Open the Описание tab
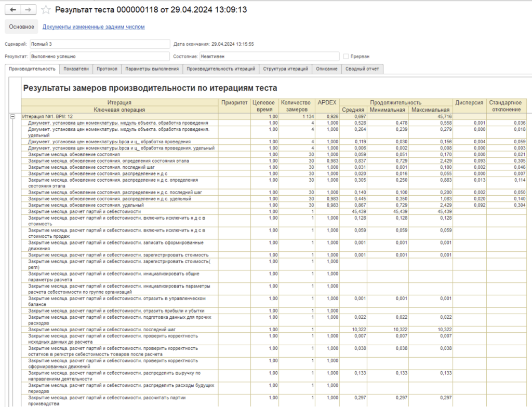Image resolution: width=532 pixels, height=407 pixels. (x=328, y=69)
